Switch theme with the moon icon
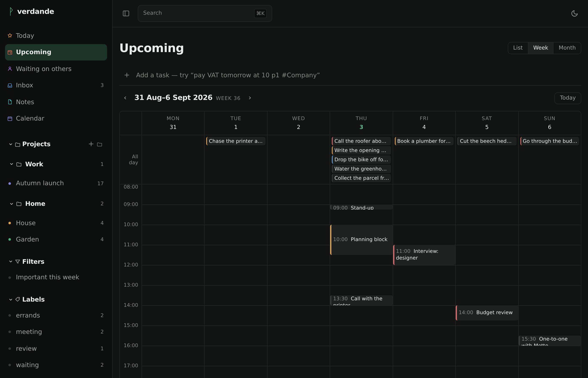The image size is (588, 378). coord(574,13)
